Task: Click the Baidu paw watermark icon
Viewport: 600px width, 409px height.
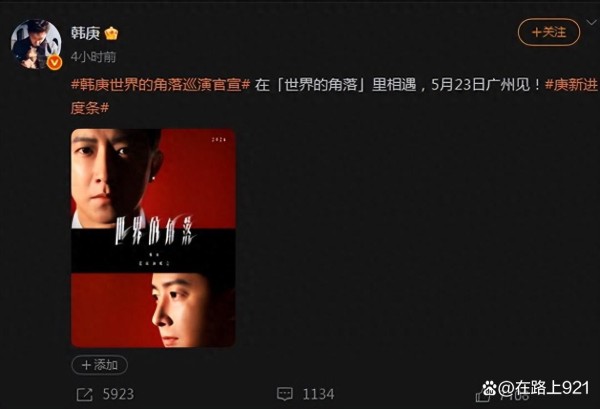Action: 489,388
